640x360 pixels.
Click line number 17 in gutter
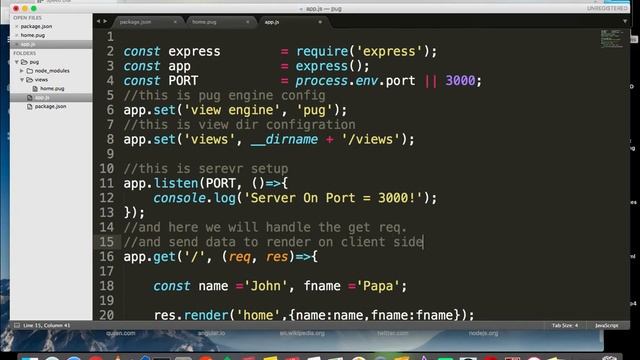pos(107,271)
